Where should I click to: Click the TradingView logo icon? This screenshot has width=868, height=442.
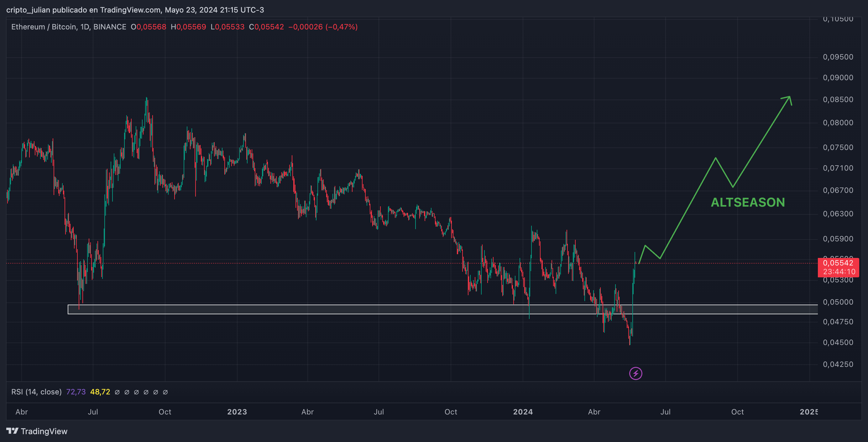(x=12, y=431)
